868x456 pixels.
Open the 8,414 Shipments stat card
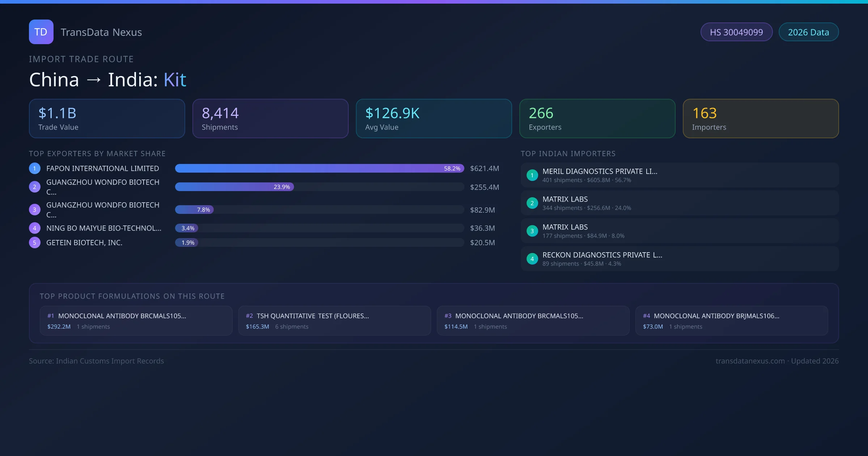[x=270, y=118]
